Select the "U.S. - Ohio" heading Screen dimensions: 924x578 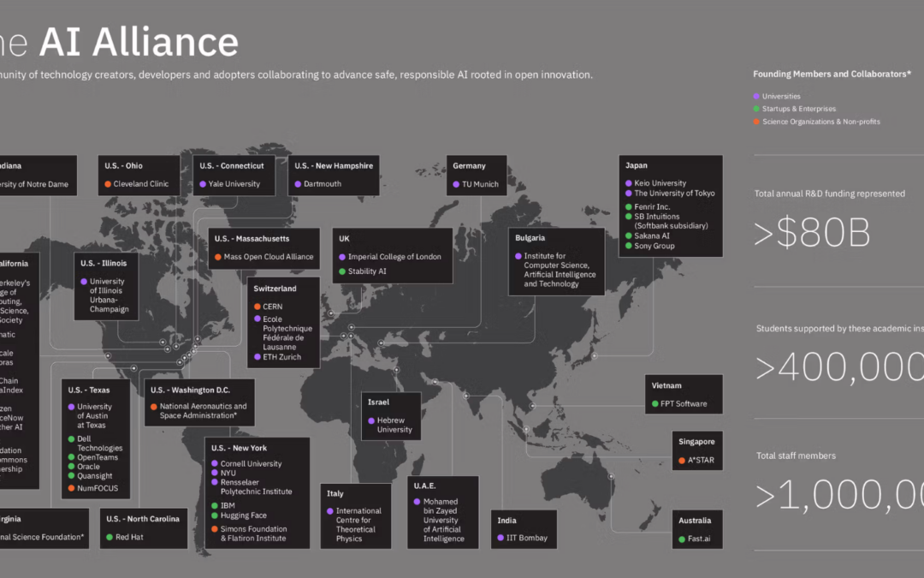[124, 166]
